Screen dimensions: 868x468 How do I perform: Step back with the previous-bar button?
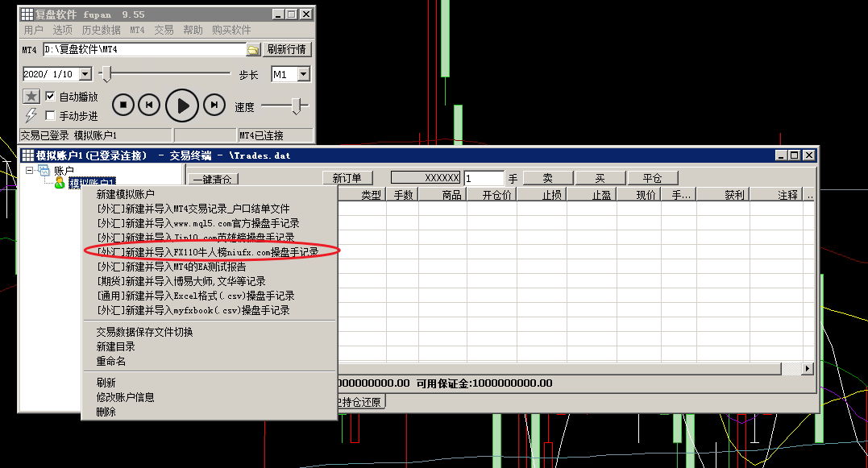pos(148,105)
